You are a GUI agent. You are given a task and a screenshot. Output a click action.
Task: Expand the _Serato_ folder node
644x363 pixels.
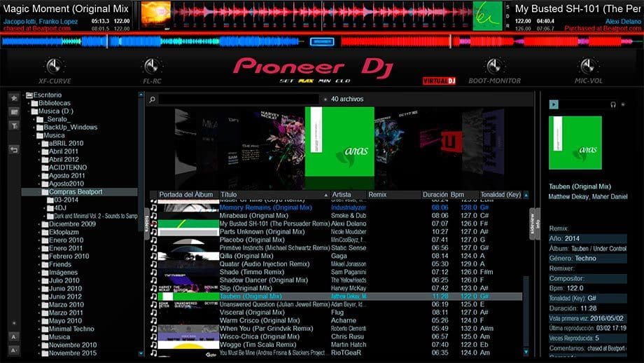[x=34, y=119]
